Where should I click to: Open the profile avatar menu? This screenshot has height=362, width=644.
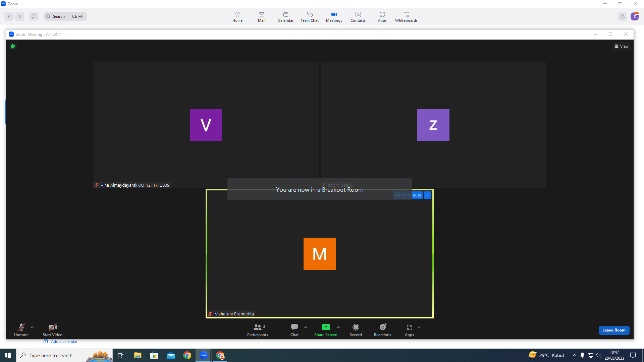click(x=635, y=16)
